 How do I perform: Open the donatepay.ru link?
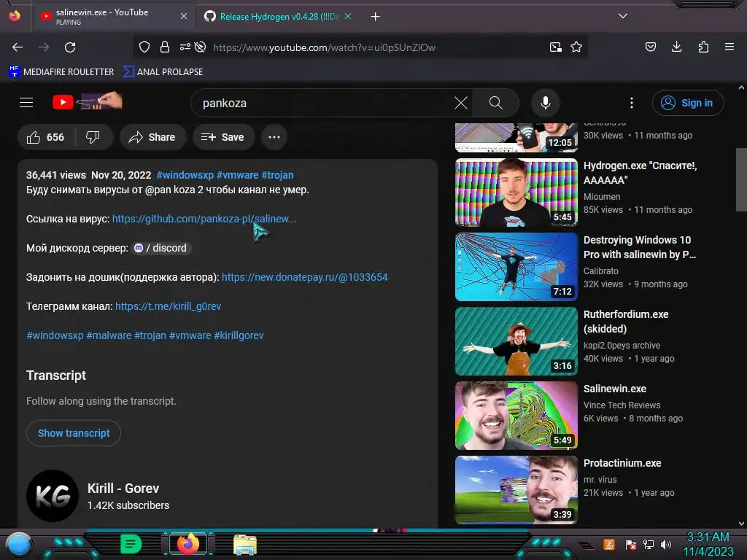(x=304, y=277)
